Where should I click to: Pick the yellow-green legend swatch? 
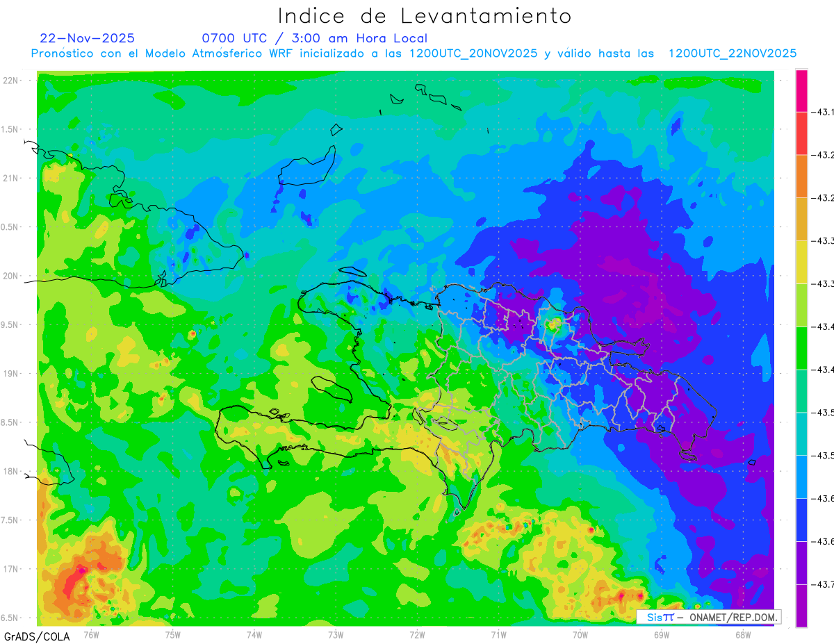[801, 306]
